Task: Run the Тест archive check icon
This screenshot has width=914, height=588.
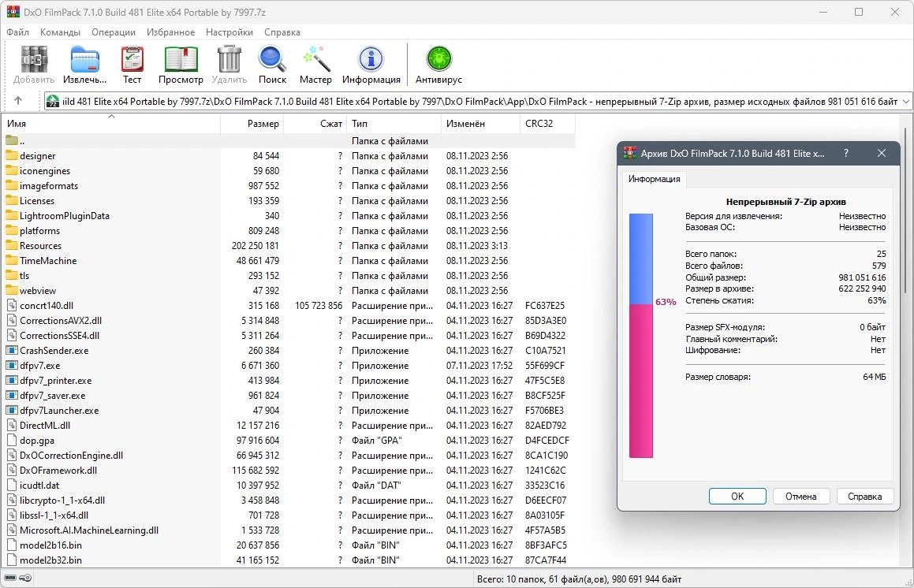Action: (132, 59)
